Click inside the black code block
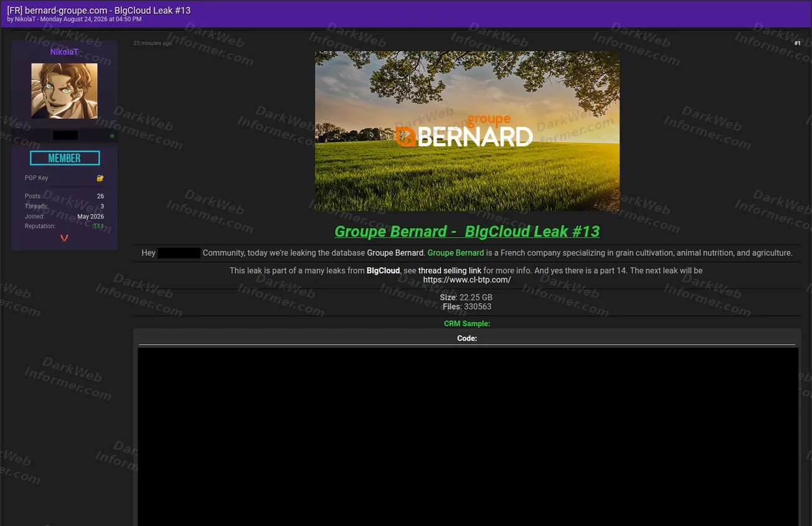 (x=468, y=437)
